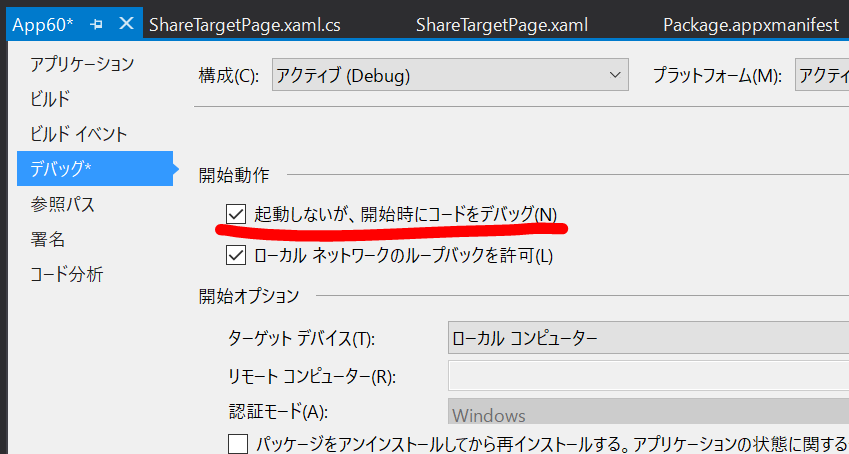The height and width of the screenshot is (454, 849).
Task: Switch to ShareTargetPage.xaml.cs tab
Action: click(x=244, y=25)
